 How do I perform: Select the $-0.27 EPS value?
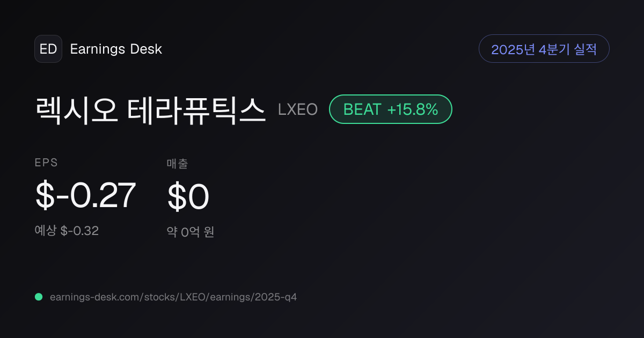click(85, 196)
